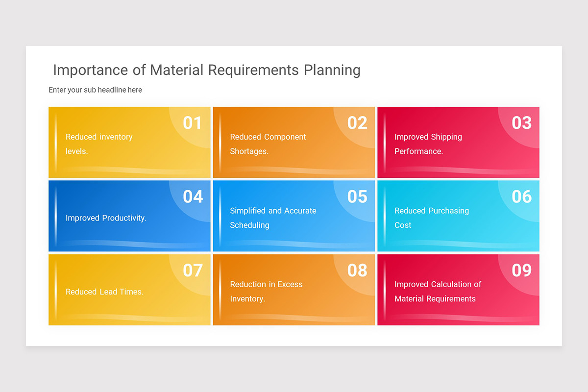
Task: Click the slide title 'Importance of Material Requirements Planning'
Action: pos(206,70)
